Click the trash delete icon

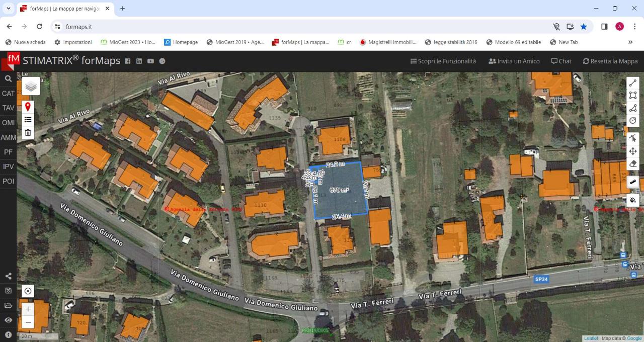(28, 133)
